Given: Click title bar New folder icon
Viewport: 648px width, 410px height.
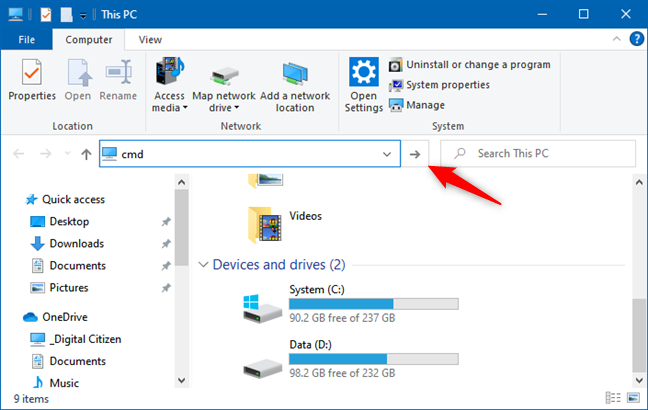Looking at the screenshot, I should coord(66,15).
